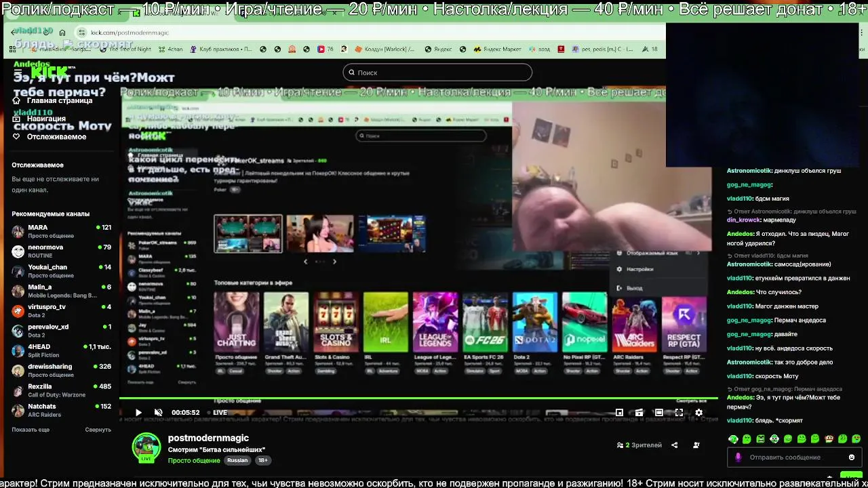Click the chat message 'Магог данжен мастер'
The width and height of the screenshot is (868, 488).
click(x=787, y=306)
